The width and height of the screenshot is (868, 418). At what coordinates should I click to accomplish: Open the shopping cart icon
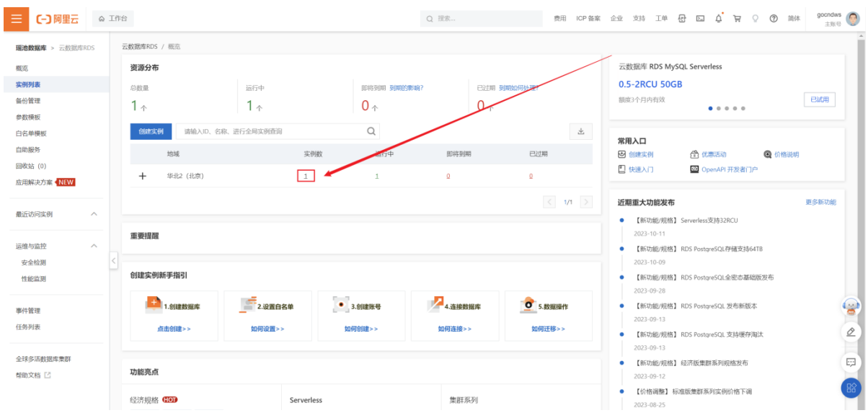(737, 19)
